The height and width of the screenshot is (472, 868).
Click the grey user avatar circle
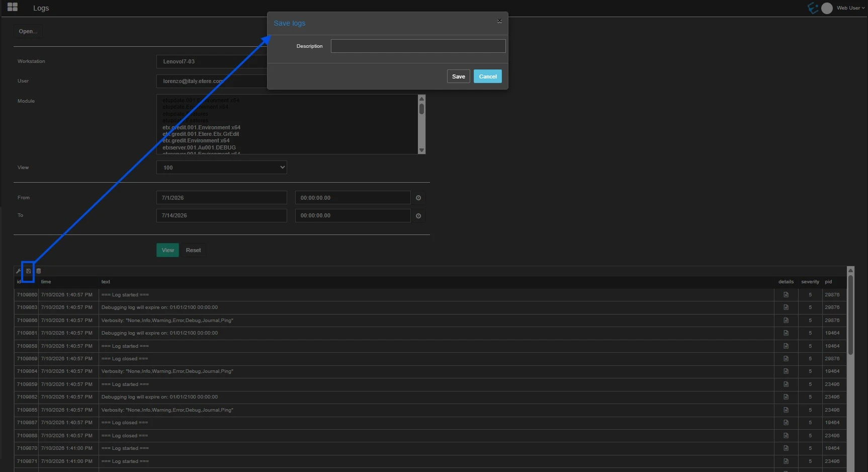827,8
